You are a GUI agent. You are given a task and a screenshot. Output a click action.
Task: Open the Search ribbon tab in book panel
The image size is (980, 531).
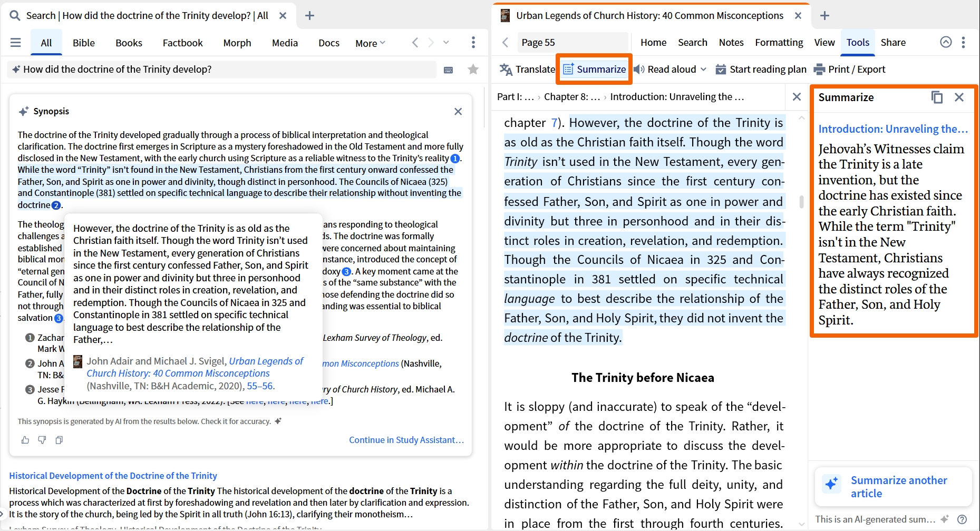point(693,42)
